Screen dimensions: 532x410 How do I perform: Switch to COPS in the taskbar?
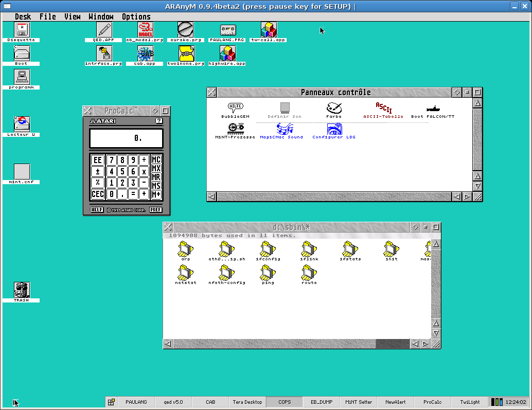(x=285, y=402)
